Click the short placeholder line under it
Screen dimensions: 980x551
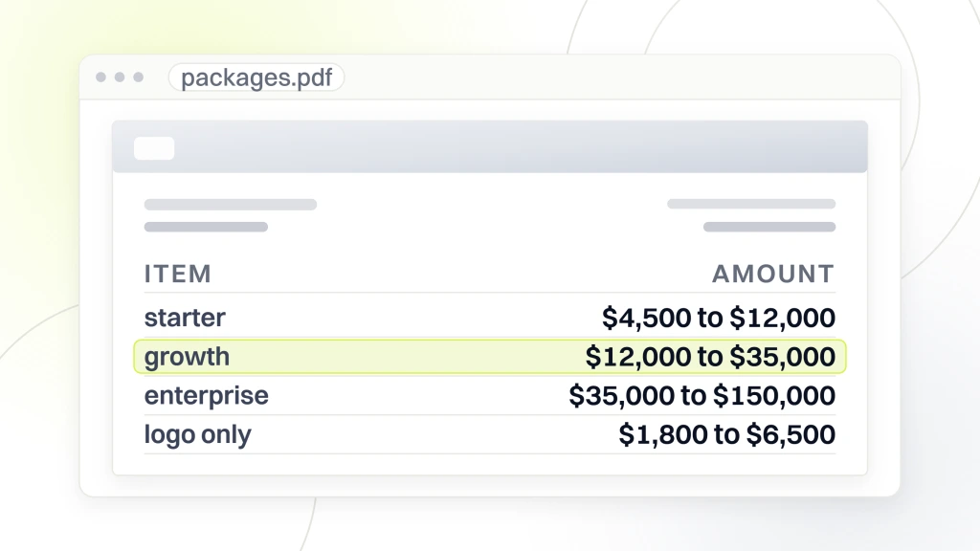click(x=207, y=227)
